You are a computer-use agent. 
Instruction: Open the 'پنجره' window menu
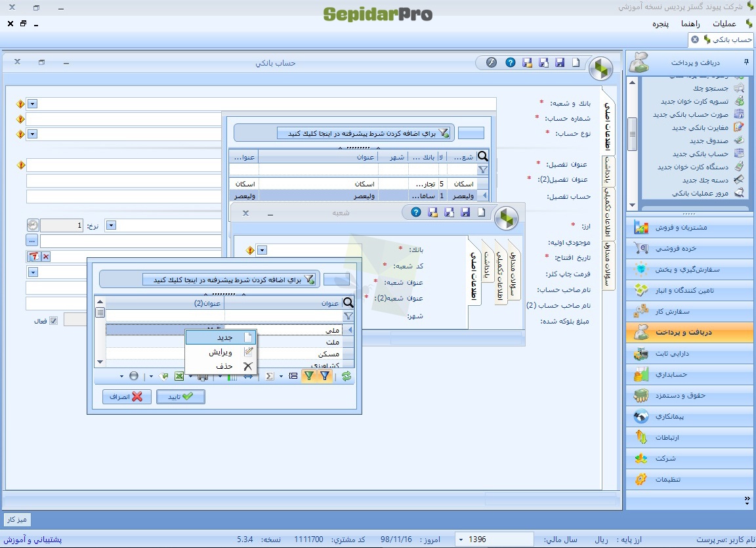point(661,24)
